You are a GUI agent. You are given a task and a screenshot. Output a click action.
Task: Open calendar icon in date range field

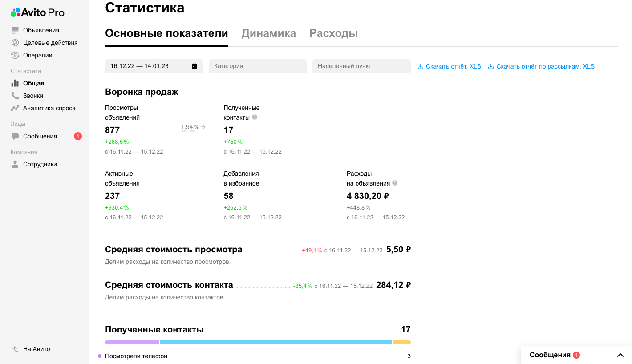194,66
